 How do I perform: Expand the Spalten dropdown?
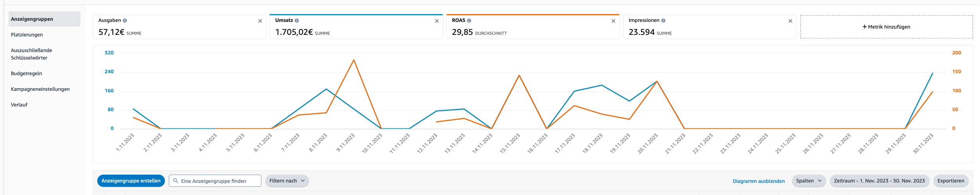(808, 181)
